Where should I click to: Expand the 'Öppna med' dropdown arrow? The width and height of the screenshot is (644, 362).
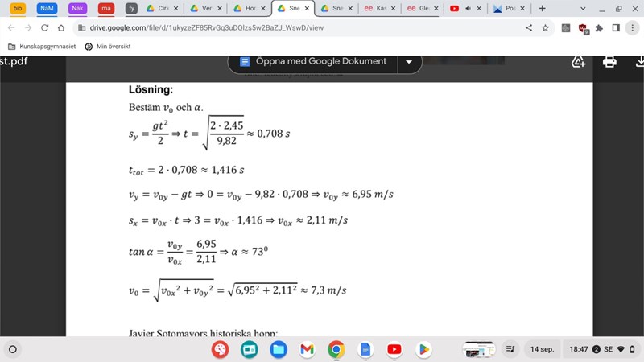pyautogui.click(x=409, y=62)
